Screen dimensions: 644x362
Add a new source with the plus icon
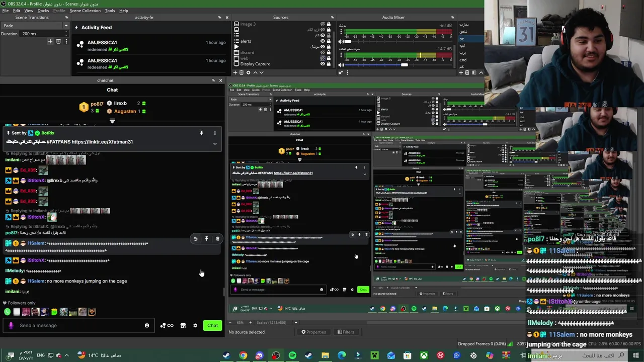pyautogui.click(x=235, y=72)
